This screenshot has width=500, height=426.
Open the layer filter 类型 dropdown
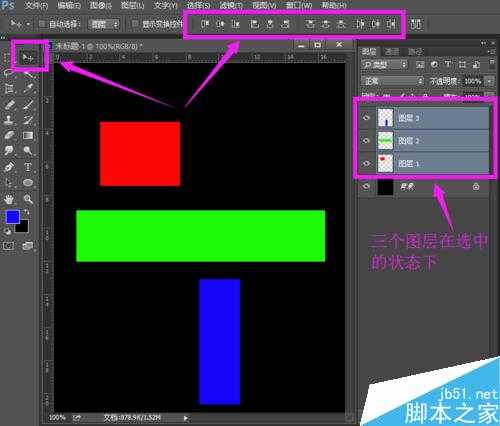385,64
